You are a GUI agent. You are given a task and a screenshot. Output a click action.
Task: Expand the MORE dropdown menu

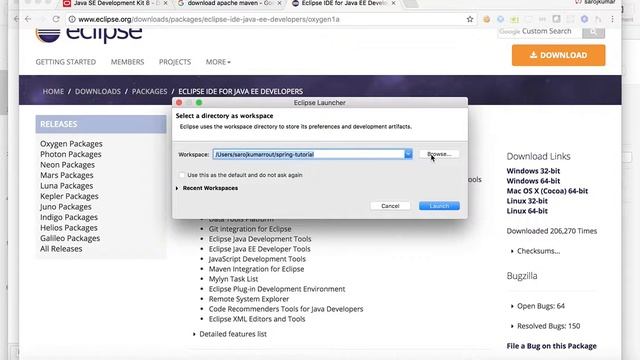(x=218, y=62)
